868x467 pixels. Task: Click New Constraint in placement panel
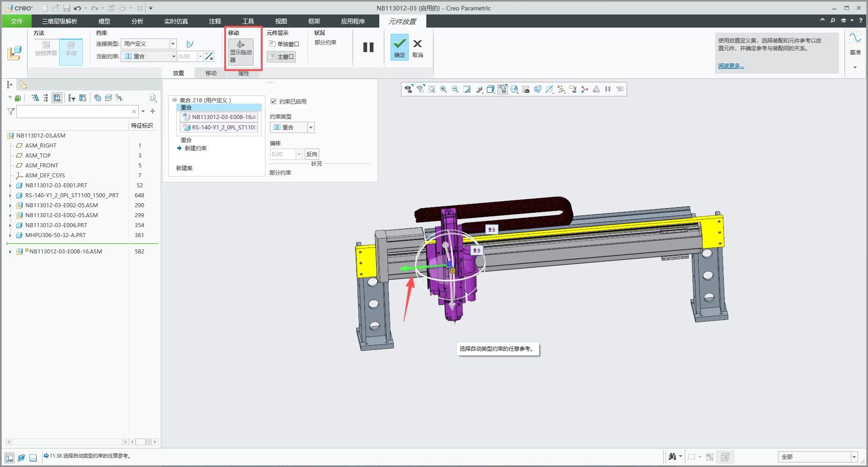coord(195,148)
